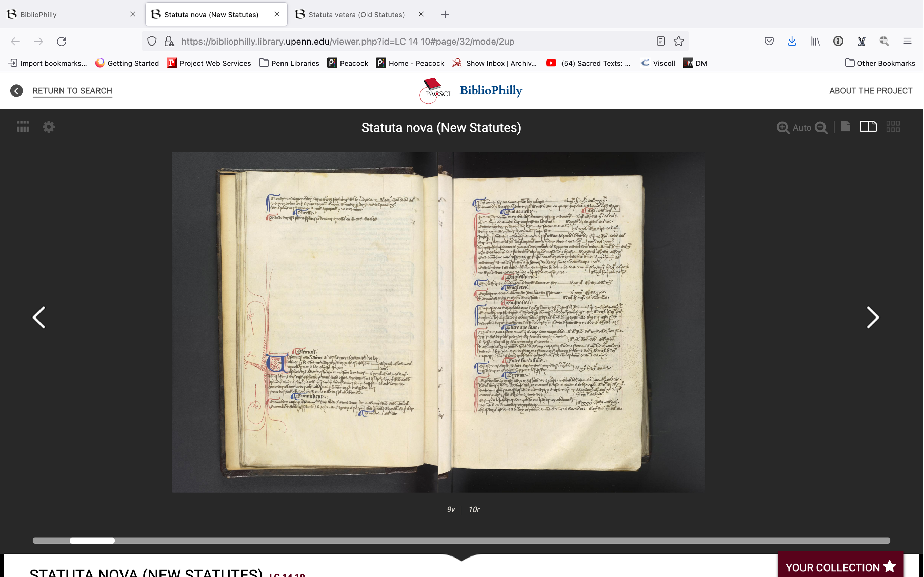
Task: Open Getting Started bookmark
Action: [x=127, y=63]
